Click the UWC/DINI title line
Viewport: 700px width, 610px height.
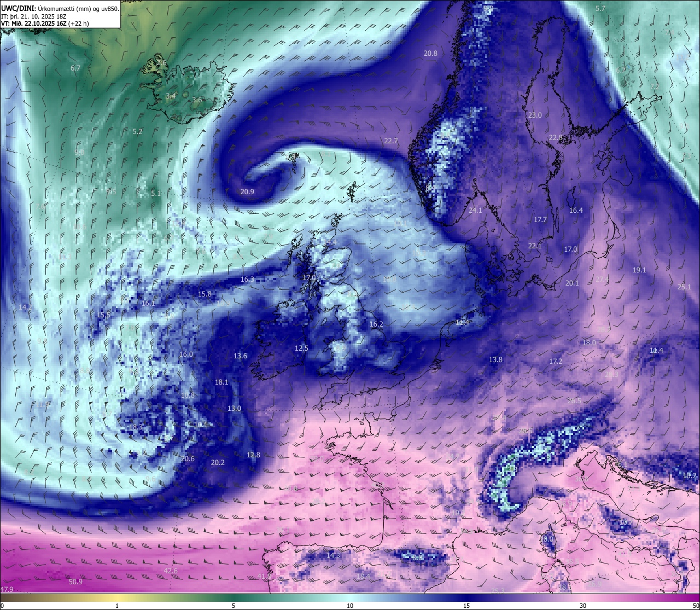point(60,8)
